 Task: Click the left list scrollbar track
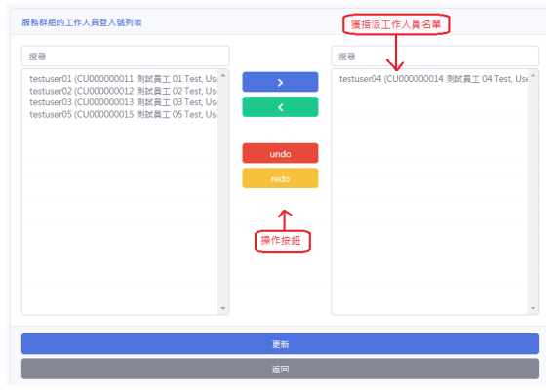click(x=223, y=192)
